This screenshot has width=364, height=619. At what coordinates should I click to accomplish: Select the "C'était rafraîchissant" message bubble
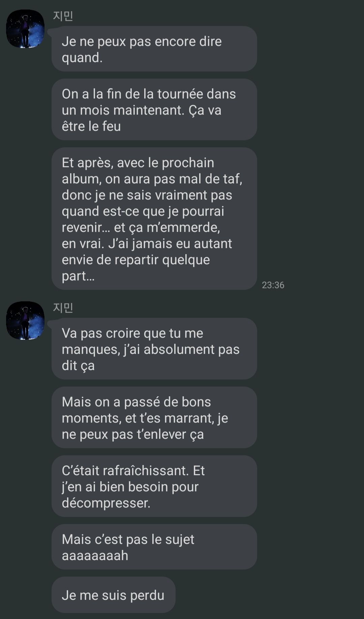click(154, 486)
